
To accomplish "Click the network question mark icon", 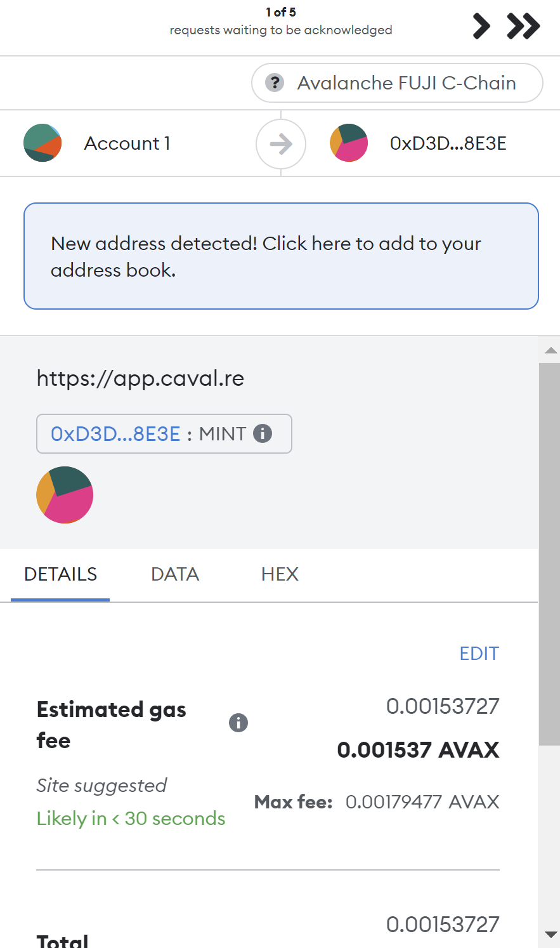I will pos(274,82).
